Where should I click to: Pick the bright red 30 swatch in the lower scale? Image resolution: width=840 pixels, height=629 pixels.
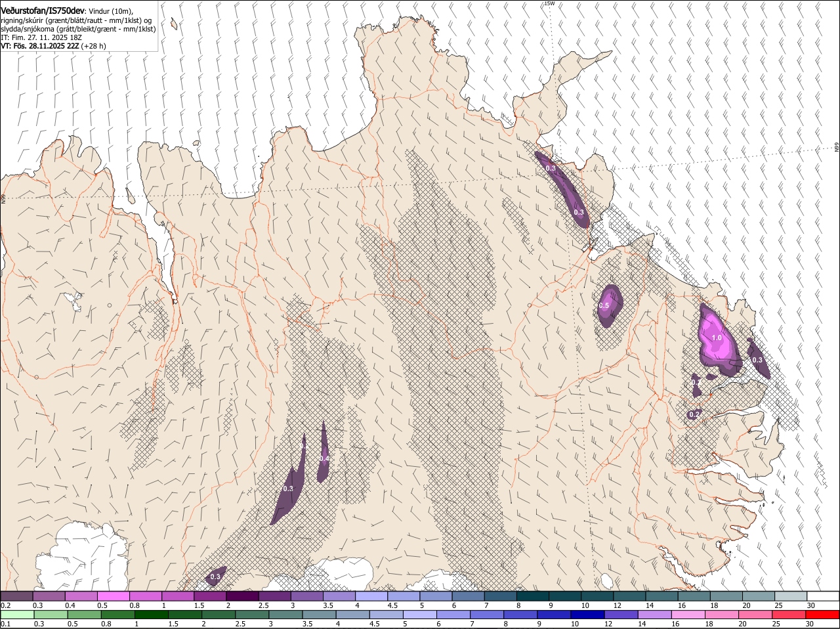(823, 615)
